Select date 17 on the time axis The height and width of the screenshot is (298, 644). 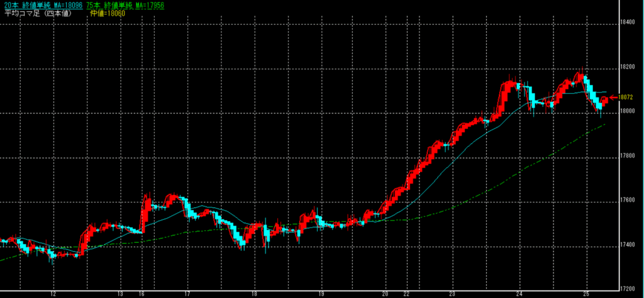187,294
